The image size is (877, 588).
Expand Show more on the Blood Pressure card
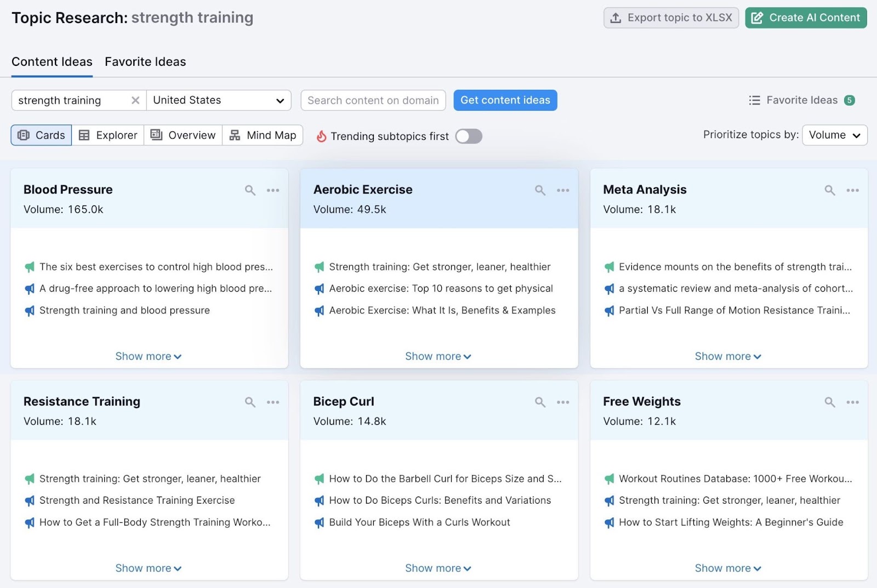tap(148, 356)
